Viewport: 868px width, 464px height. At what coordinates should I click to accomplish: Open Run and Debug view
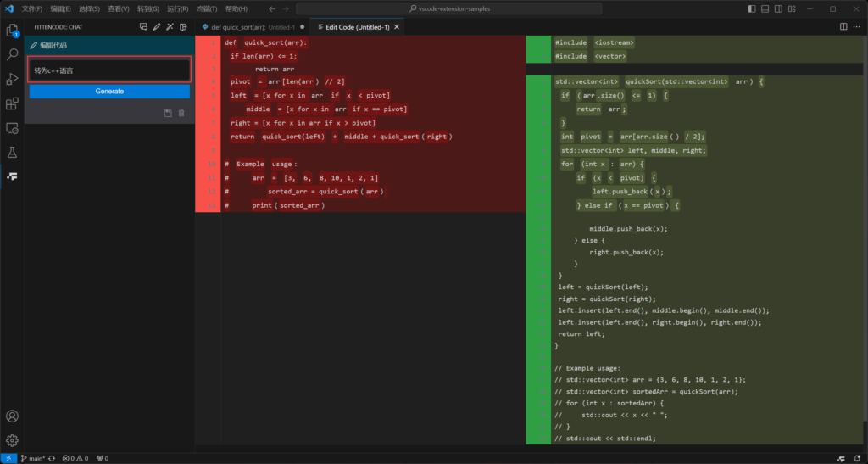pos(12,79)
